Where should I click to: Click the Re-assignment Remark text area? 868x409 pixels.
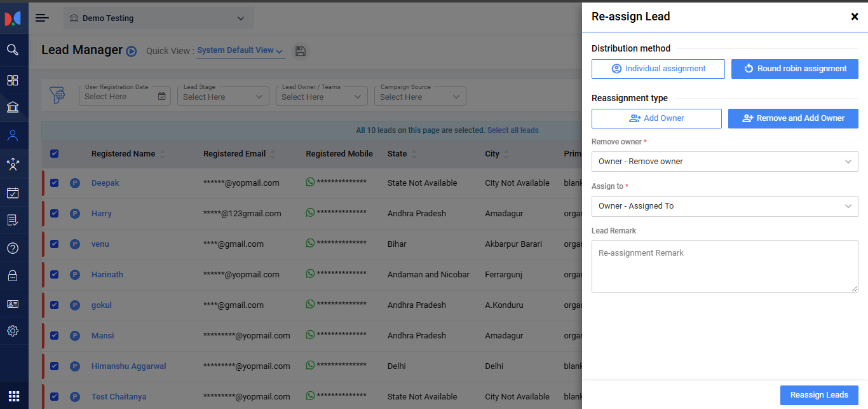724,266
